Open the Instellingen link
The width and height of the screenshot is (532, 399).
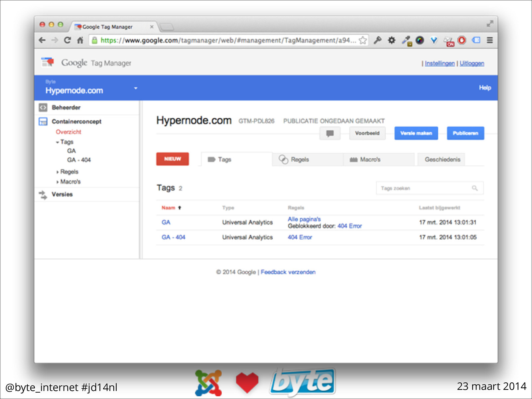point(440,63)
